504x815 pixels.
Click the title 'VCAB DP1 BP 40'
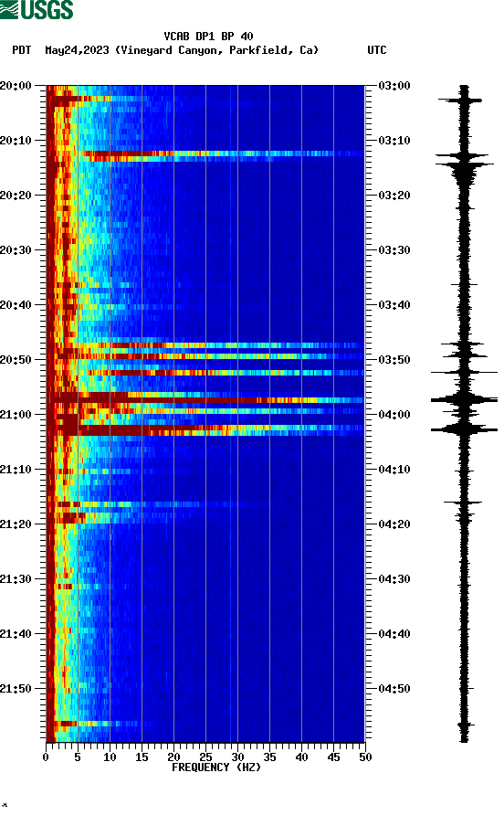click(x=208, y=37)
